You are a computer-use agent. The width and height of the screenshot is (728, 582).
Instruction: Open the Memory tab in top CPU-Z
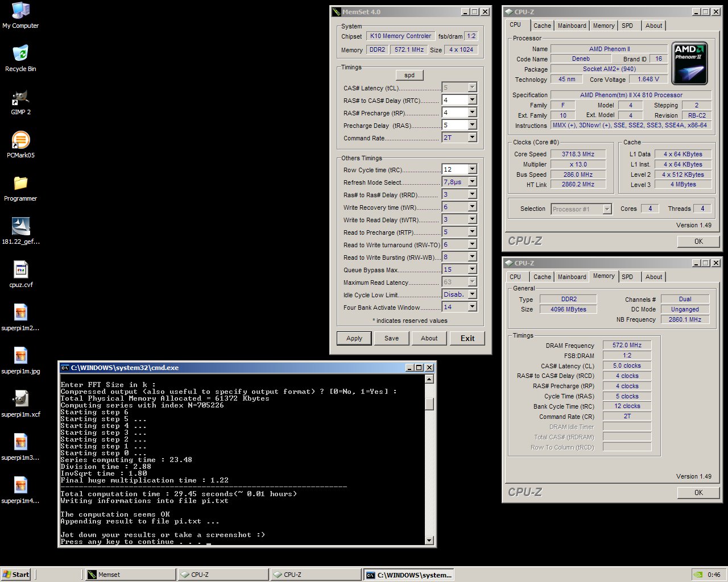[603, 26]
